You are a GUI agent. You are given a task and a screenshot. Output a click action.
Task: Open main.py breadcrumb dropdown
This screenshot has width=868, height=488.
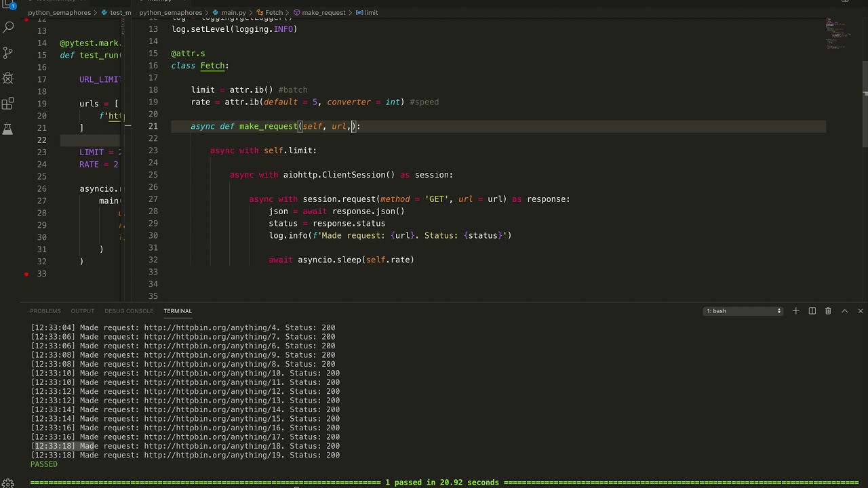pyautogui.click(x=229, y=13)
